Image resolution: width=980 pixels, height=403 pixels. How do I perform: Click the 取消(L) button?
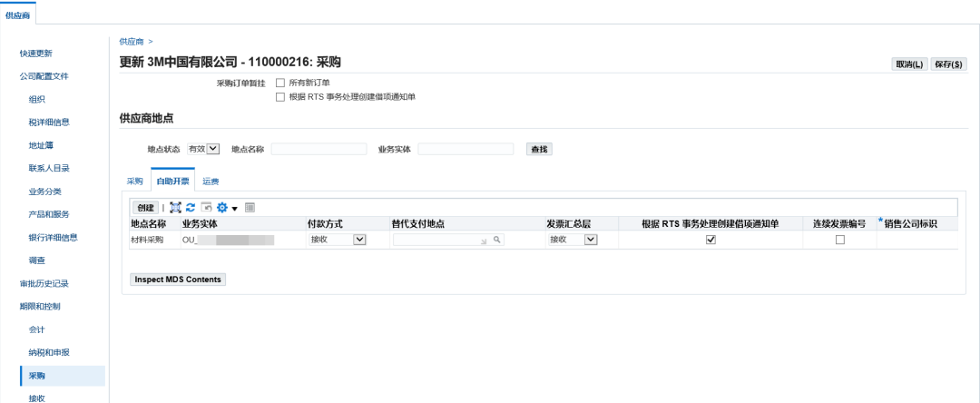[909, 64]
